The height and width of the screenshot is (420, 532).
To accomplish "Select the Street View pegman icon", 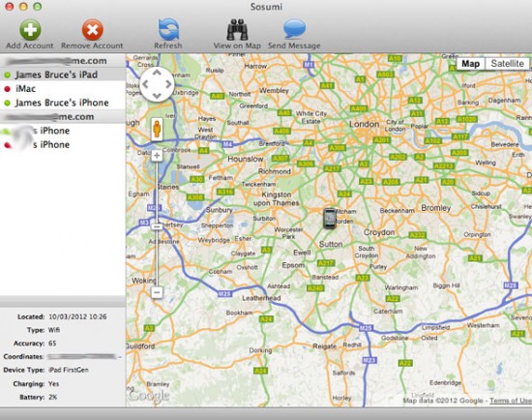I will coord(157,129).
